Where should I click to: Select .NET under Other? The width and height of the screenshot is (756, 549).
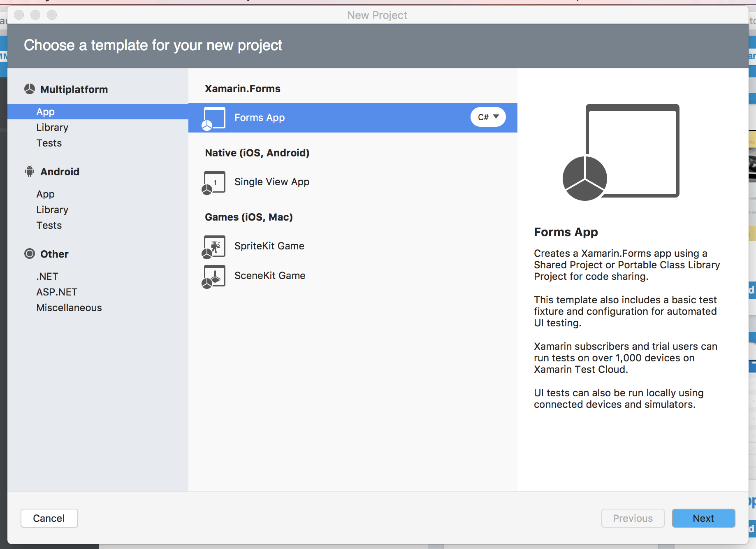[x=47, y=276]
